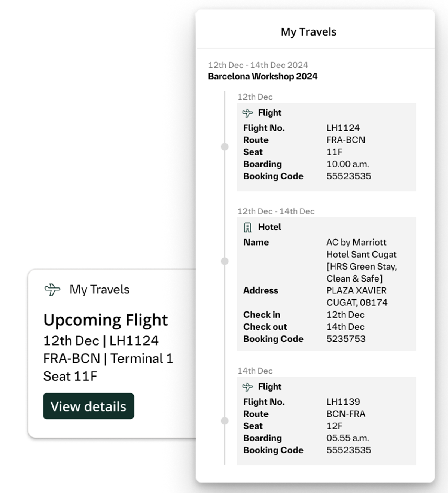Select the first timeline dot for 12th Dec flight
The width and height of the screenshot is (448, 493).
pos(225,147)
